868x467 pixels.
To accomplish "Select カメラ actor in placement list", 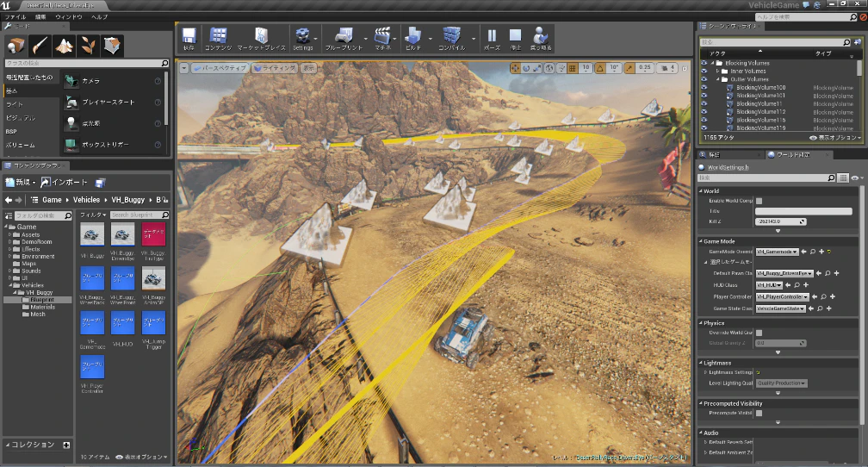I will 112,81.
